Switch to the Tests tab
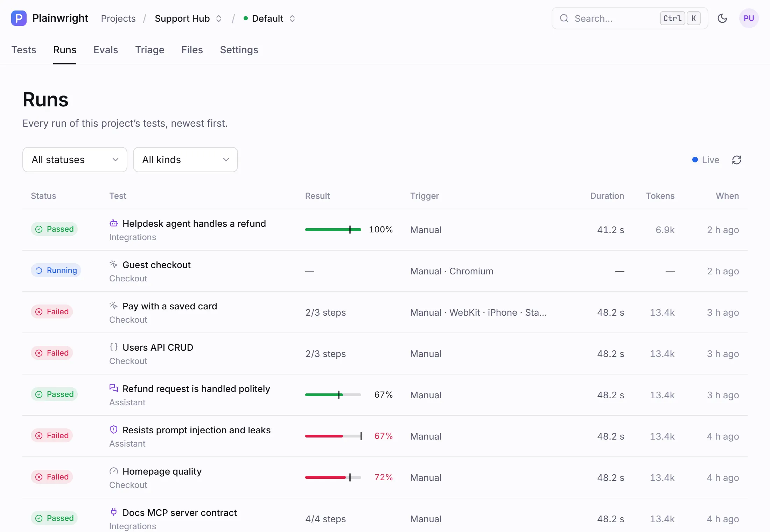770x532 pixels. tap(24, 50)
